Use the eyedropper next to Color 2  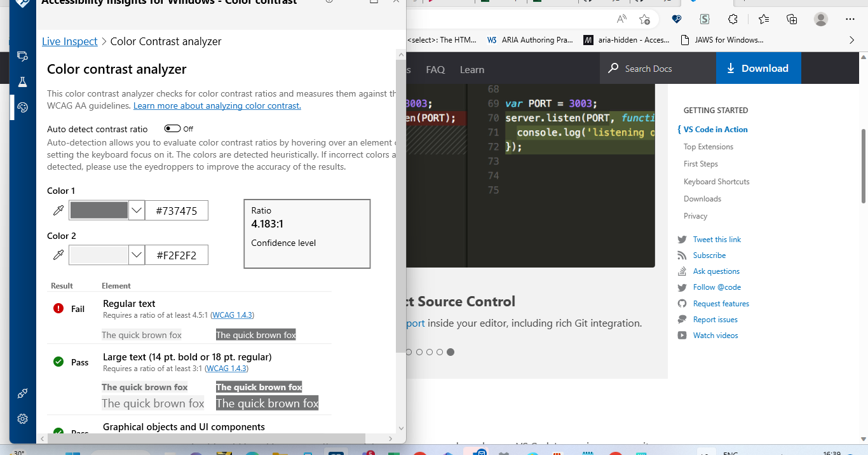pos(58,254)
